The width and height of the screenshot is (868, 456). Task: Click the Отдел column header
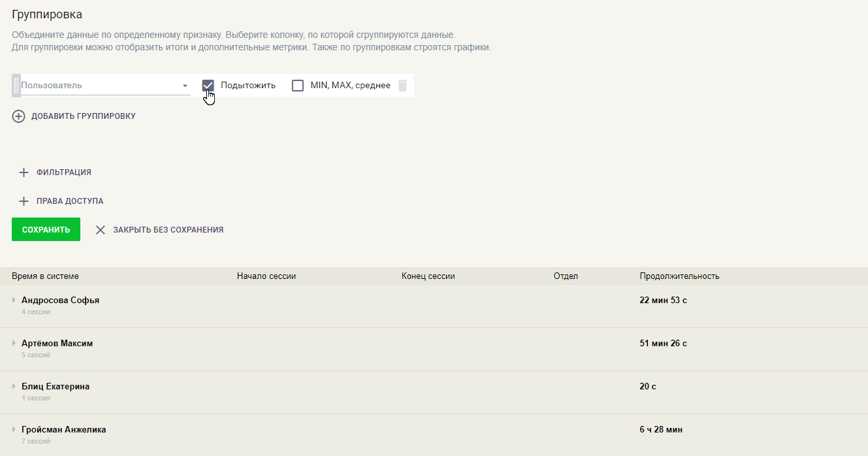[x=566, y=276]
